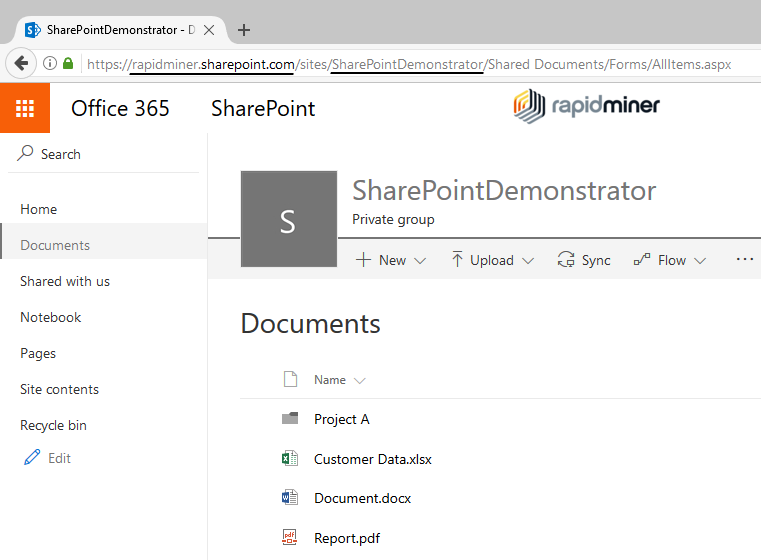Click the Search magnifier icon
This screenshot has width=761, height=560.
(25, 153)
